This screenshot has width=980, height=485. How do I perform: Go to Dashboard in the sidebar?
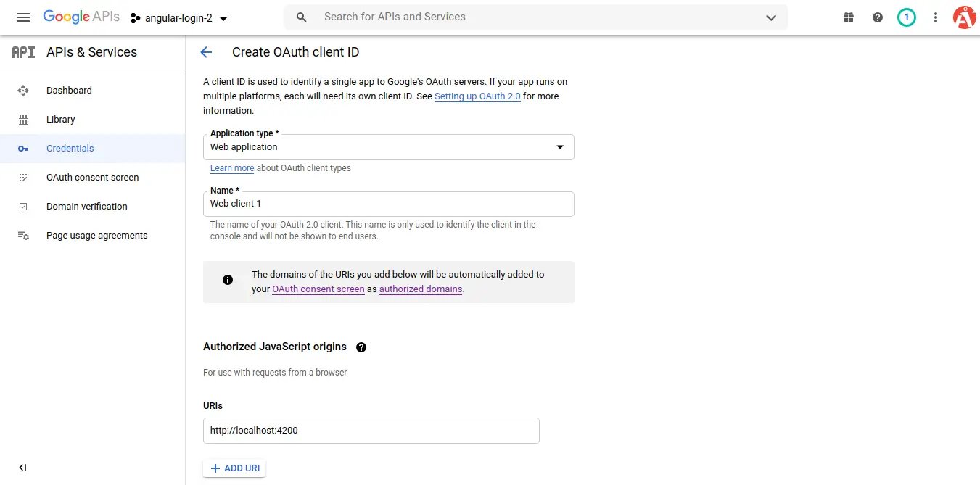(69, 91)
